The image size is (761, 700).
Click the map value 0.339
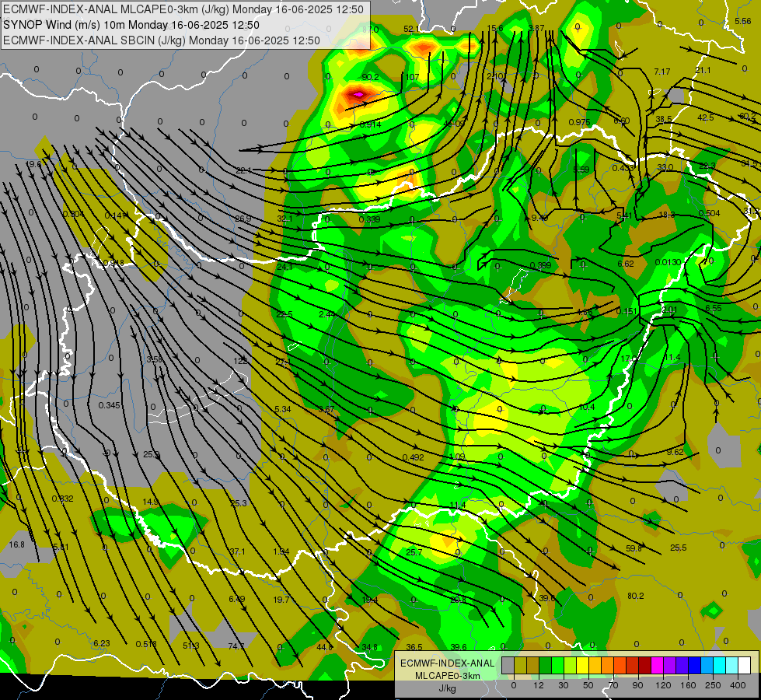coord(369,219)
